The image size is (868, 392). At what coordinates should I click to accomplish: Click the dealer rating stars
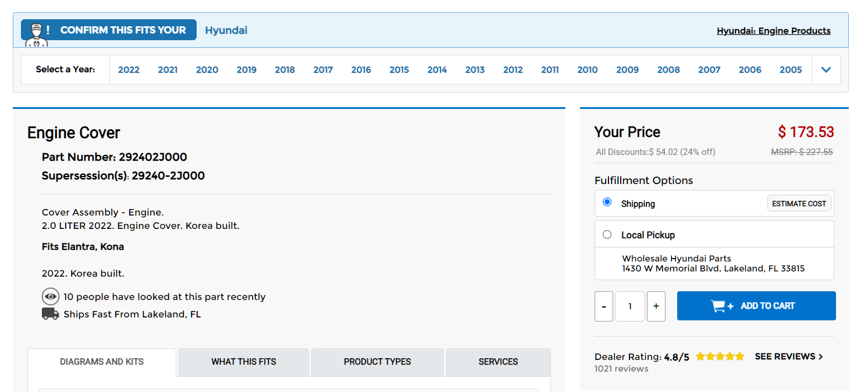tap(720, 356)
